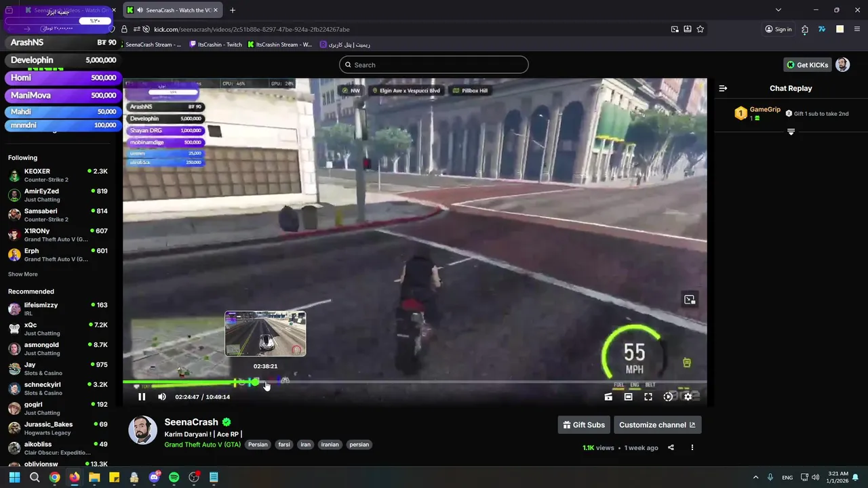Image resolution: width=868 pixels, height=488 pixels.
Task: Bookmark this page with star icon
Action: pos(701,29)
